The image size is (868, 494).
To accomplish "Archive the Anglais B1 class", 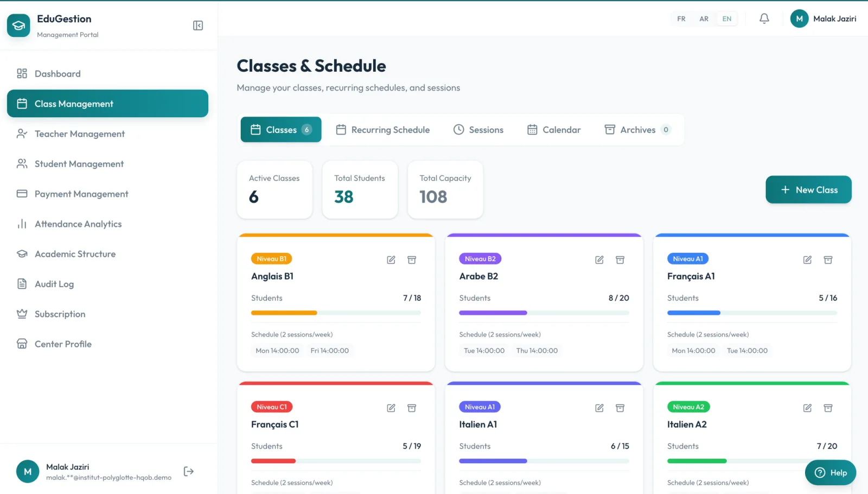I will click(412, 260).
